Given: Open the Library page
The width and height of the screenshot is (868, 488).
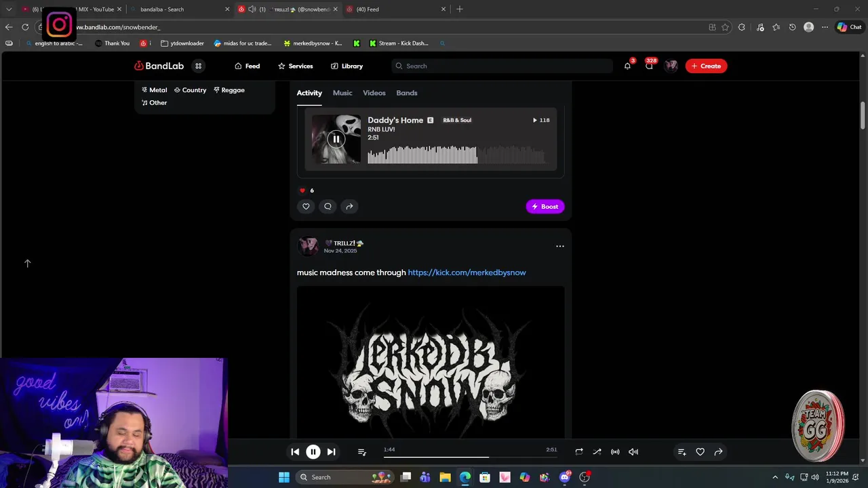Looking at the screenshot, I should click(347, 66).
